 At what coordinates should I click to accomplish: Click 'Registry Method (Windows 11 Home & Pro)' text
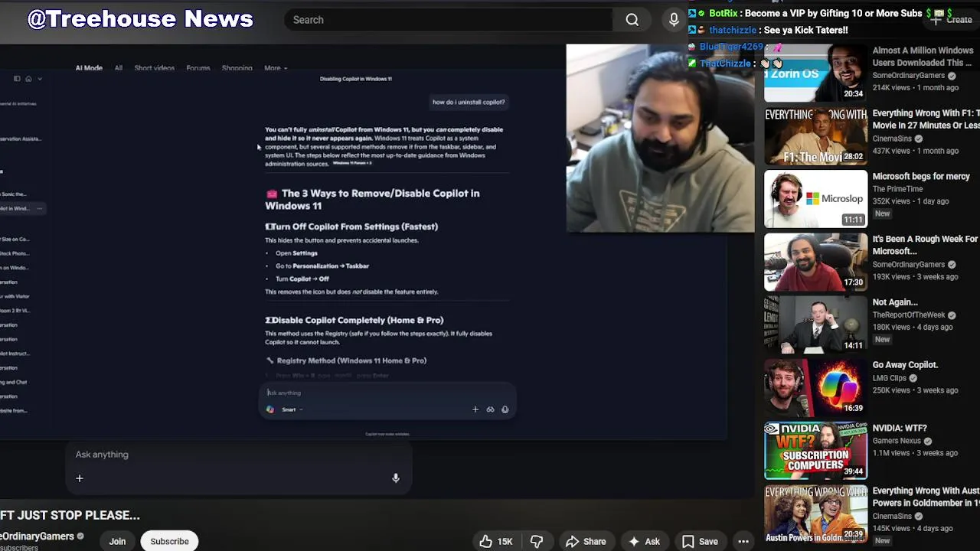(x=351, y=360)
